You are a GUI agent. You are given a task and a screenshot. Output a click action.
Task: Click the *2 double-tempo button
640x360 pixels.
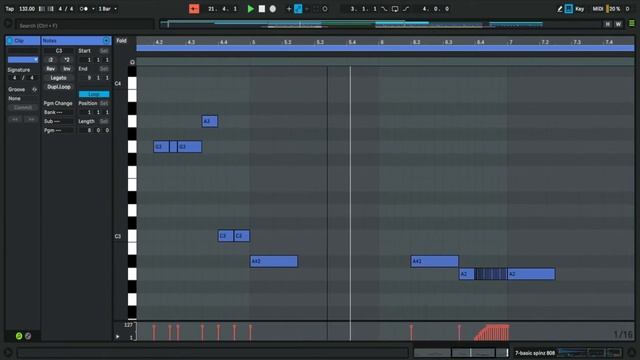[x=67, y=60]
